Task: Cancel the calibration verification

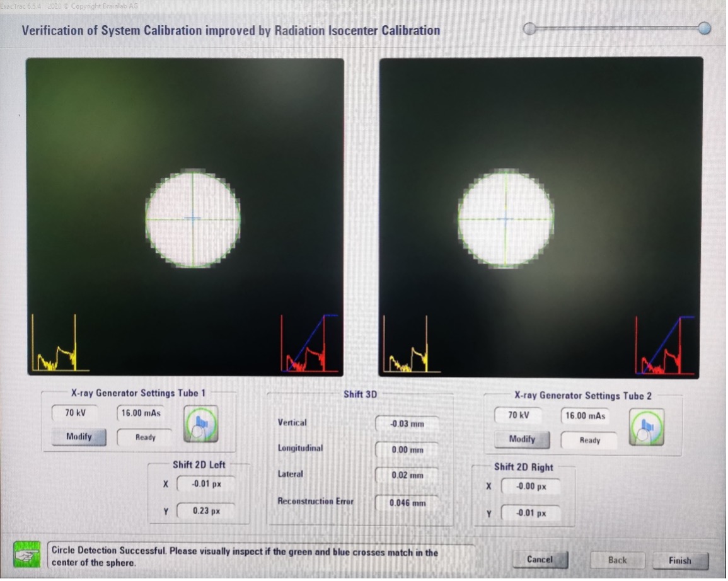Action: point(540,560)
